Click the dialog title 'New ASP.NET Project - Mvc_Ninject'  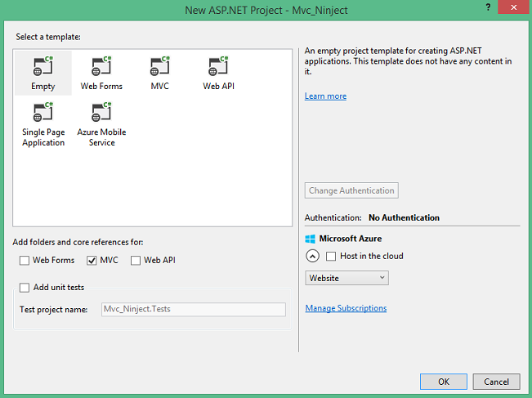click(x=266, y=10)
